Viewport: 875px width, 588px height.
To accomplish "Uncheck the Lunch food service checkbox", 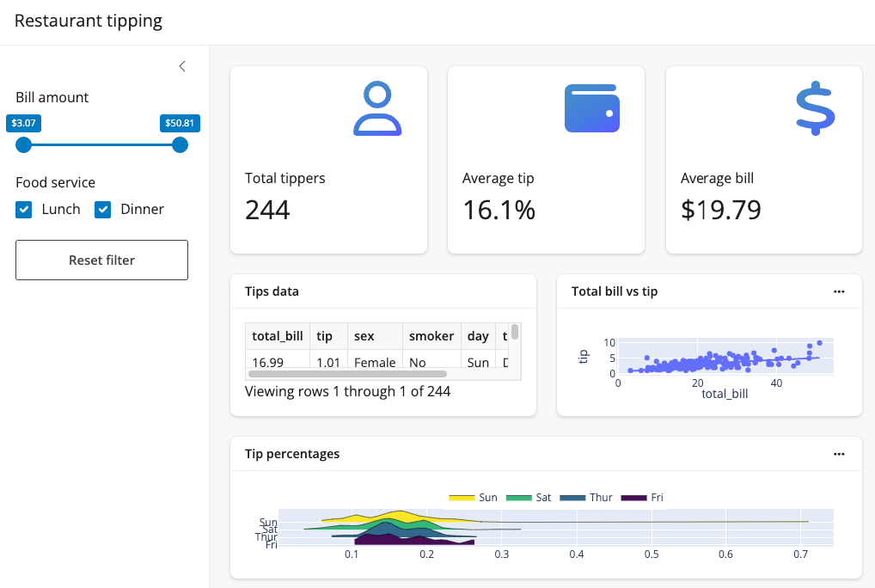I will (23, 209).
